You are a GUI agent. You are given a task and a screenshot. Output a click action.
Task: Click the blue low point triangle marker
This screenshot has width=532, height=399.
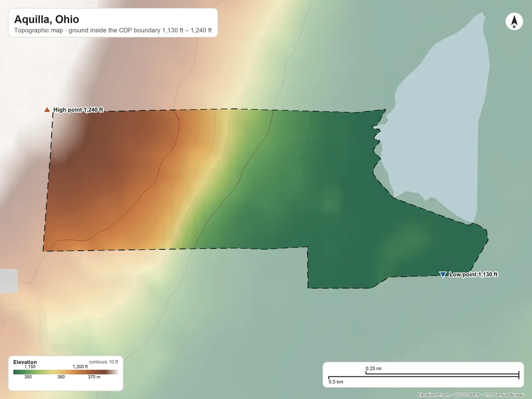[x=442, y=275]
